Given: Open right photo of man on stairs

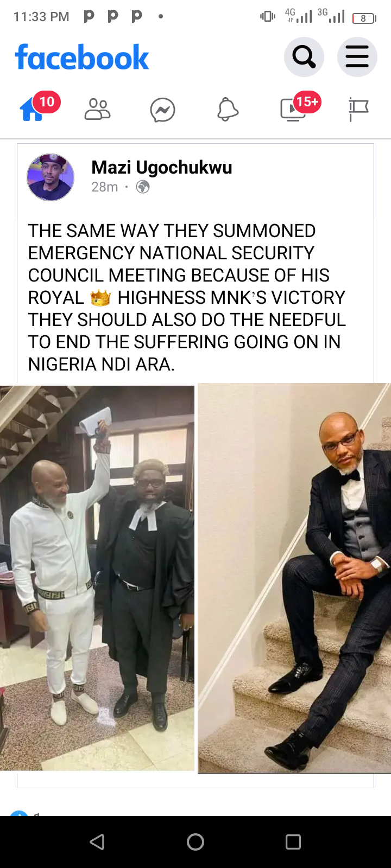Looking at the screenshot, I should coord(294,578).
